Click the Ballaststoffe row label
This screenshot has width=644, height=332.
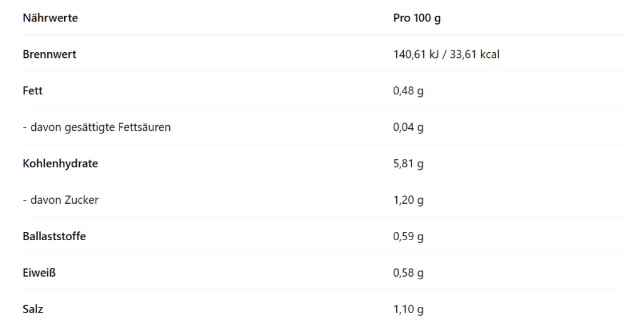(x=54, y=237)
